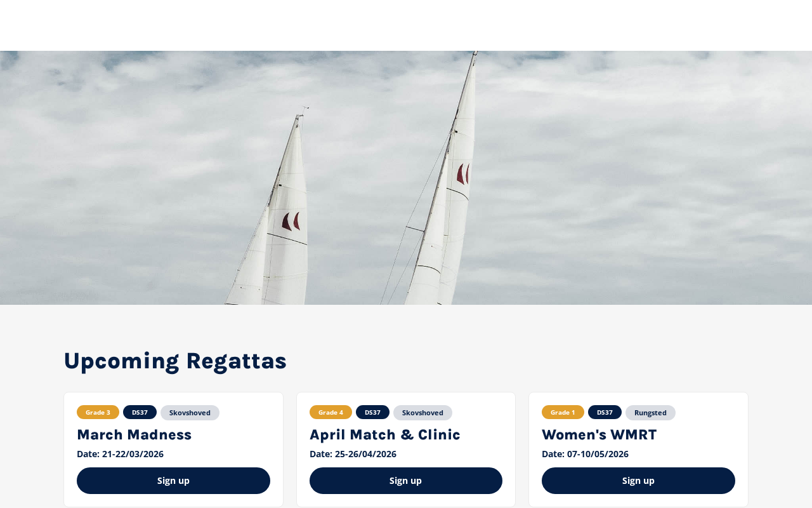Select the Grade 4 badge
The width and height of the screenshot is (812, 508).
tap(331, 412)
